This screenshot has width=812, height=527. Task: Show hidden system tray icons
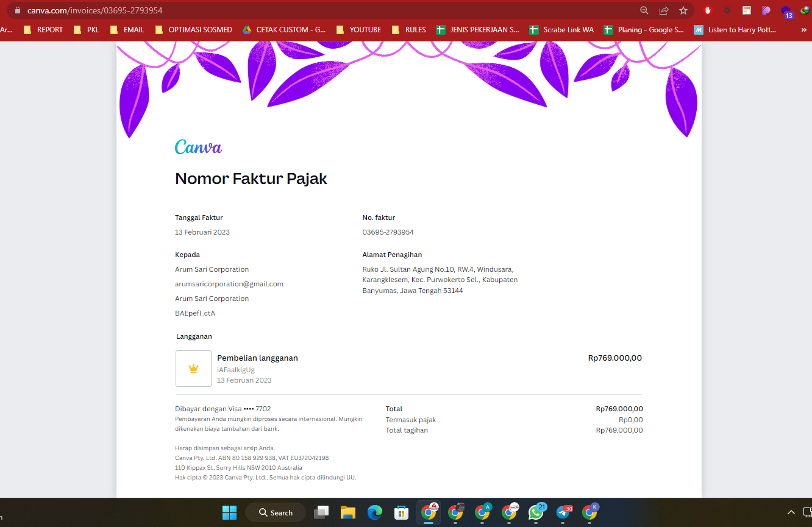point(791,512)
